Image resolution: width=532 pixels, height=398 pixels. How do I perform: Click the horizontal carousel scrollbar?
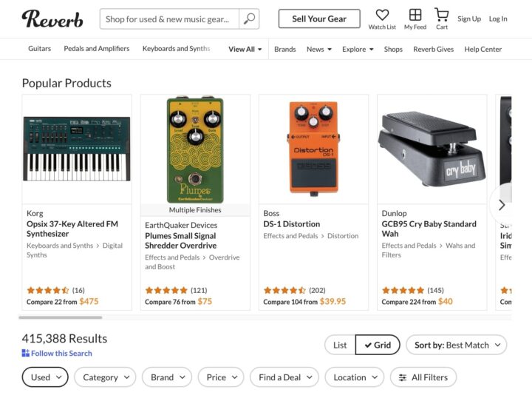(x=62, y=317)
